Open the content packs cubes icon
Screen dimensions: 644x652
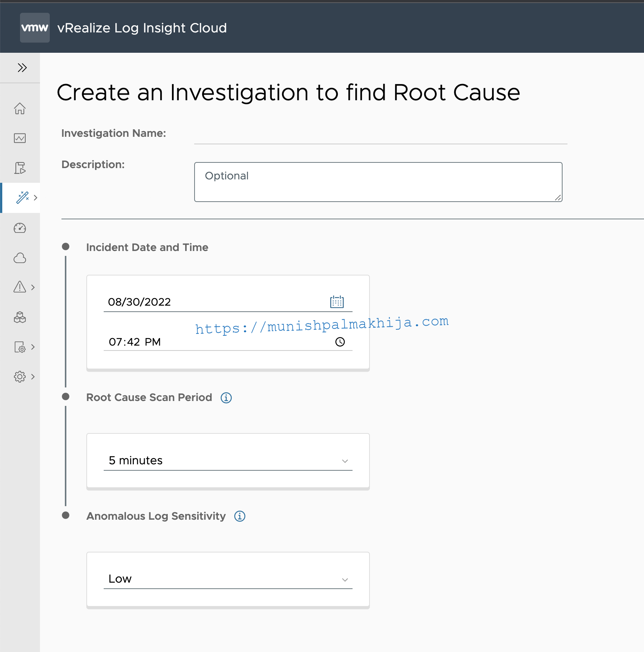(x=20, y=317)
